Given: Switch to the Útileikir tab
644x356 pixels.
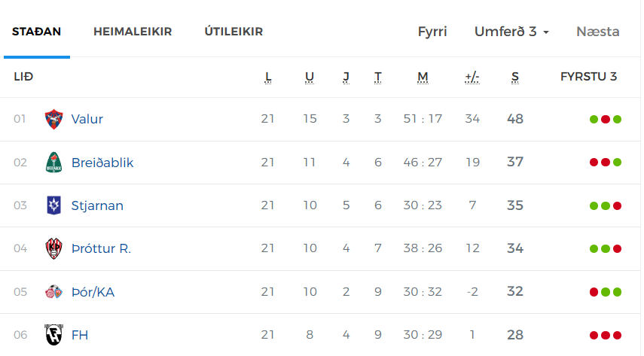Looking at the screenshot, I should (x=233, y=31).
